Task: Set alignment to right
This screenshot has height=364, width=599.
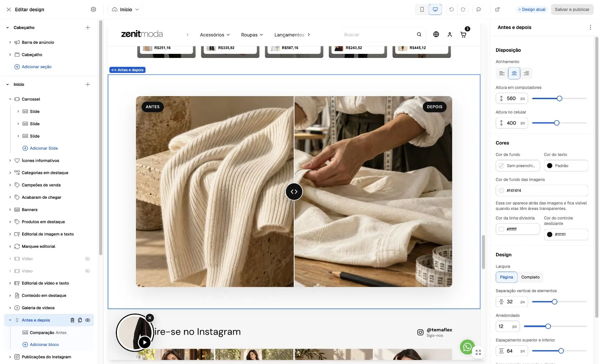Action: 526,73
